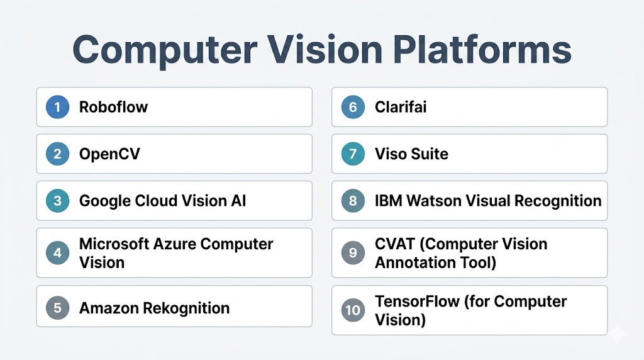Image resolution: width=644 pixels, height=360 pixels.
Task: Click the number 2 circle beside OpenCV
Action: (57, 154)
